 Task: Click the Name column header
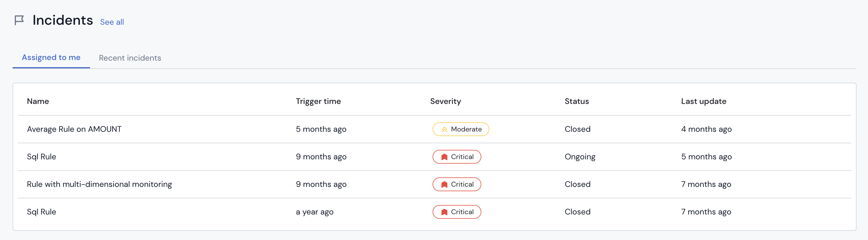click(38, 101)
